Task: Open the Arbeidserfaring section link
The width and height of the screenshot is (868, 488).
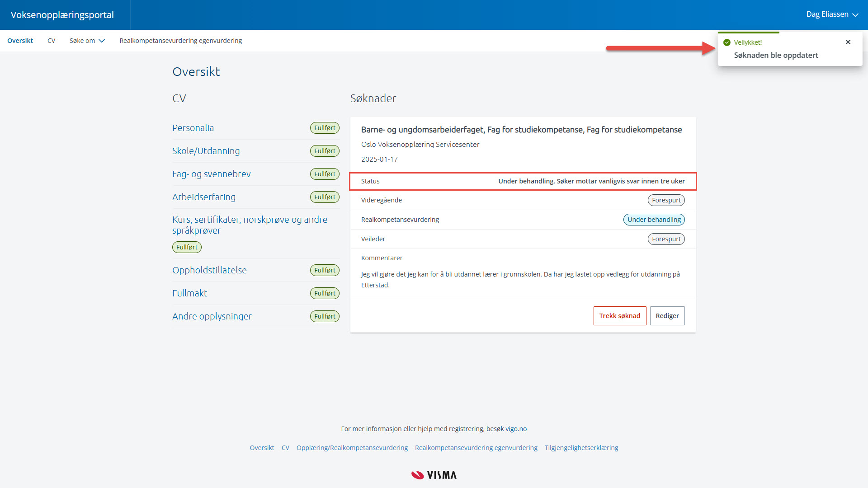Action: pos(203,197)
